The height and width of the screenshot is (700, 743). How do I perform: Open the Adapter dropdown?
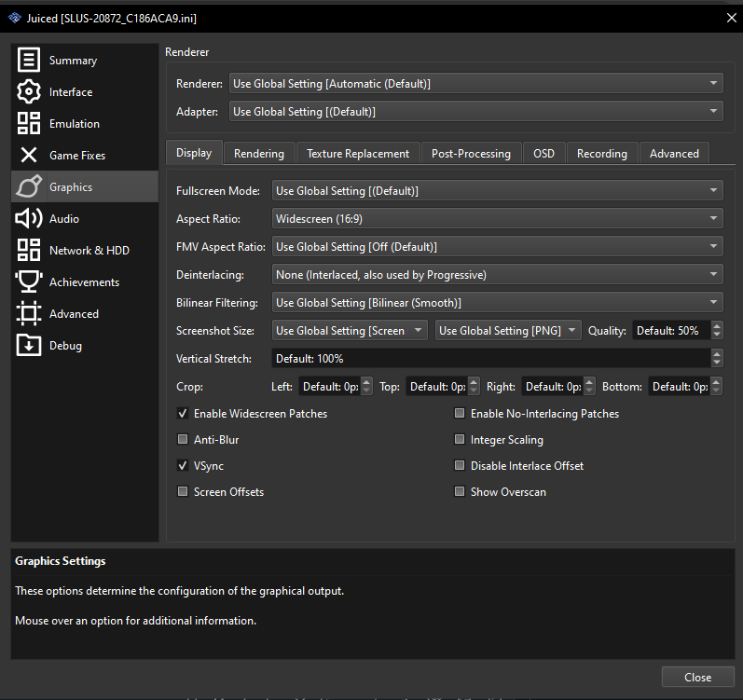pos(475,111)
